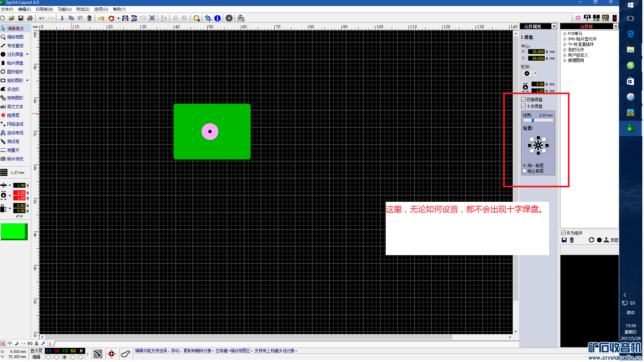The image size is (644, 362).
Task: Open the 选项(O) menu
Action: point(101,9)
